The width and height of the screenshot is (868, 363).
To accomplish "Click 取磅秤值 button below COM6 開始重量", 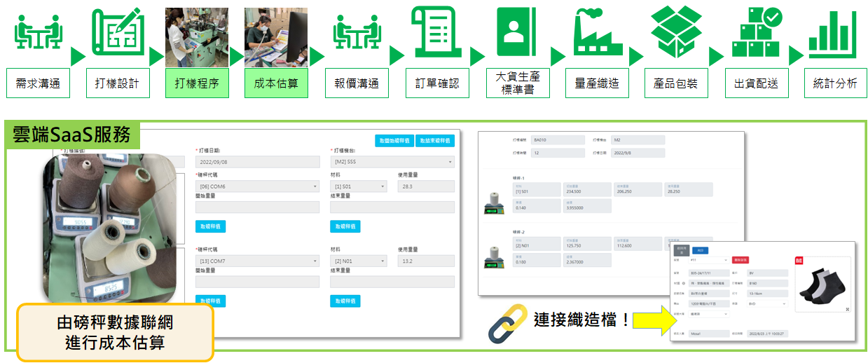I will (x=210, y=226).
